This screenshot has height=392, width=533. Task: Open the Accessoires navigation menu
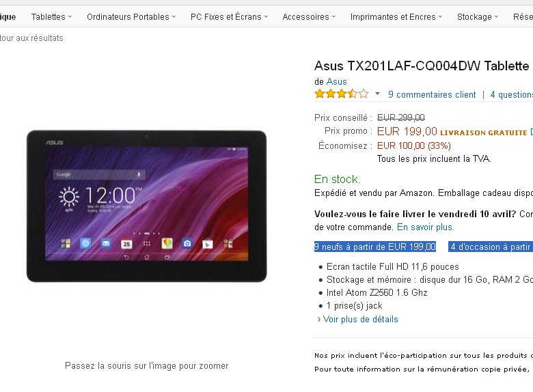tap(309, 16)
